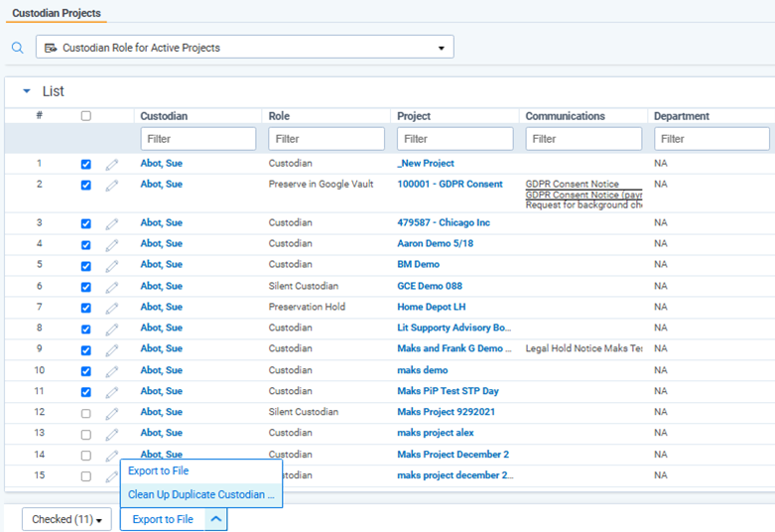Viewport: 775px width, 532px height.
Task: Click edit pencil for Maks Project 9292021 row
Action: pos(112,413)
